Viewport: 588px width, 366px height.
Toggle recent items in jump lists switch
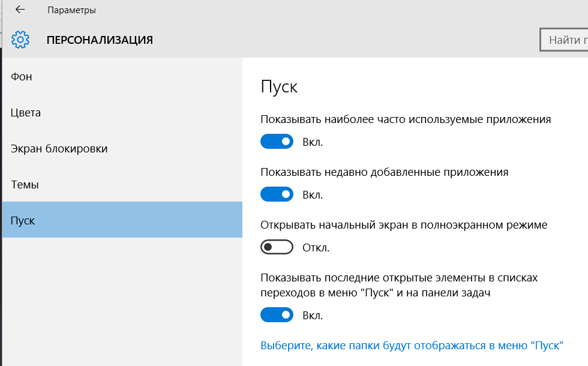click(x=277, y=314)
